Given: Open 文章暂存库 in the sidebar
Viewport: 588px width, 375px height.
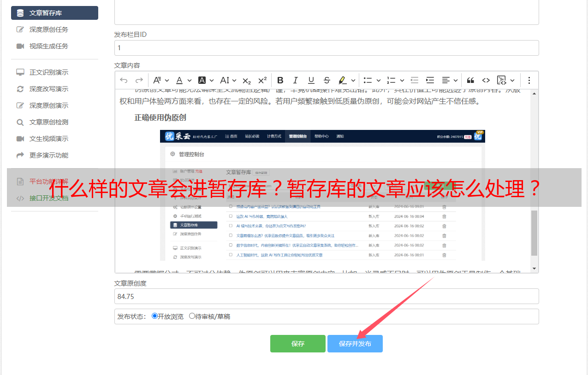Looking at the screenshot, I should tap(54, 13).
